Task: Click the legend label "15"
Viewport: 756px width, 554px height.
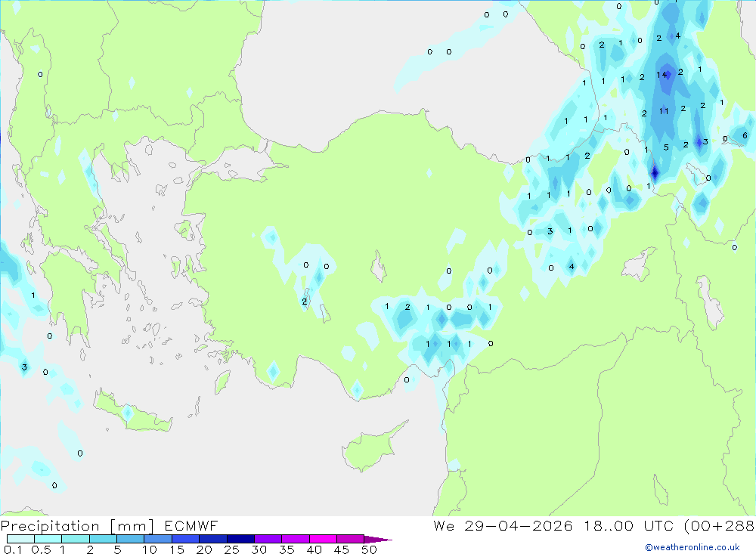Action: 177,549
